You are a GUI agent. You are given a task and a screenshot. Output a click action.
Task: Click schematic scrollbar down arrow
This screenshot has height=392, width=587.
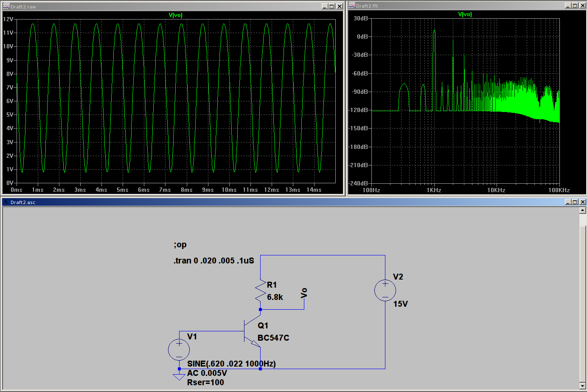582,386
